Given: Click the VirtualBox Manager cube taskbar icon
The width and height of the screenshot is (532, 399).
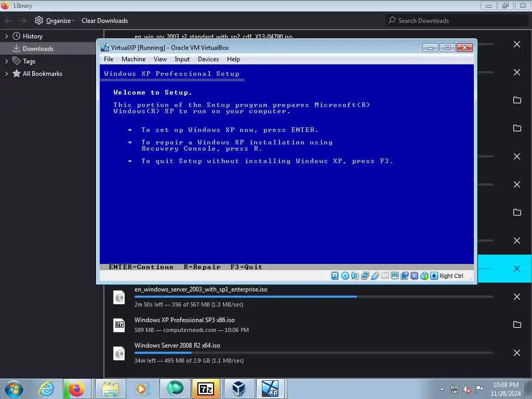Looking at the screenshot, I should point(238,389).
